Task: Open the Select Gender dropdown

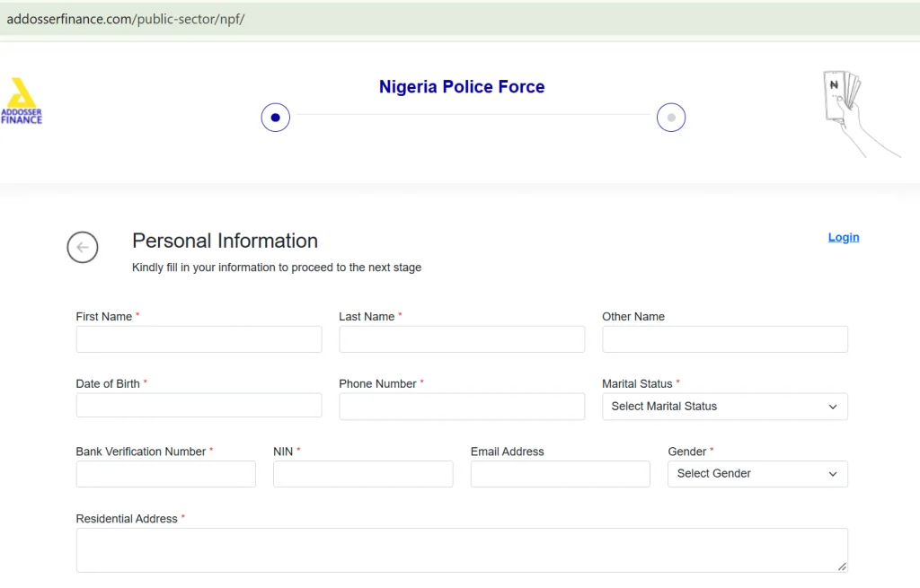Action: click(x=757, y=474)
